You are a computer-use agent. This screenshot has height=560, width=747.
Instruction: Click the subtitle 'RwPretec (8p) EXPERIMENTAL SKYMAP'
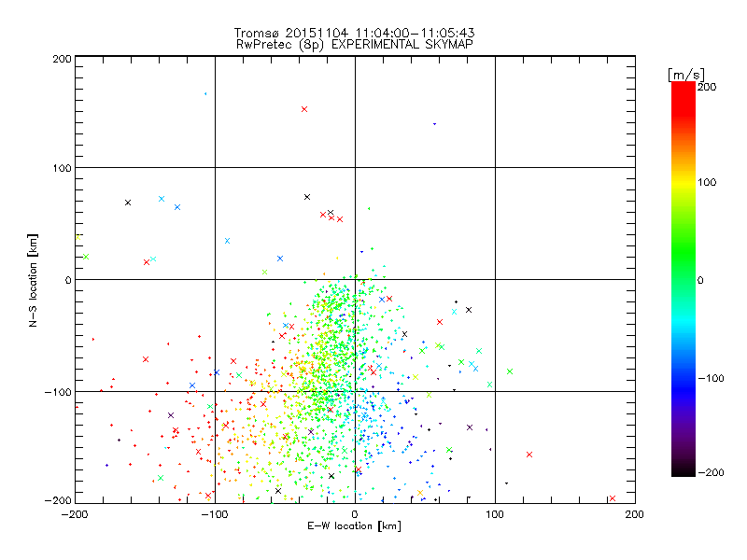click(355, 44)
